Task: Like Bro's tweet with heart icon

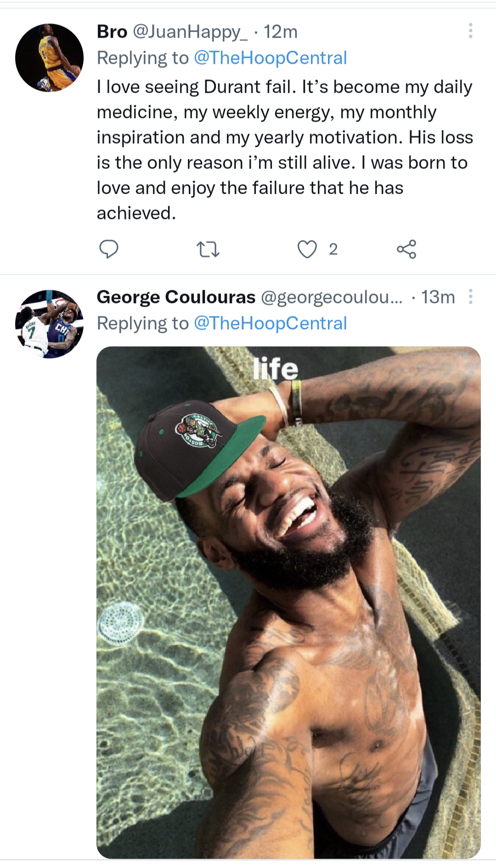Action: [x=307, y=249]
